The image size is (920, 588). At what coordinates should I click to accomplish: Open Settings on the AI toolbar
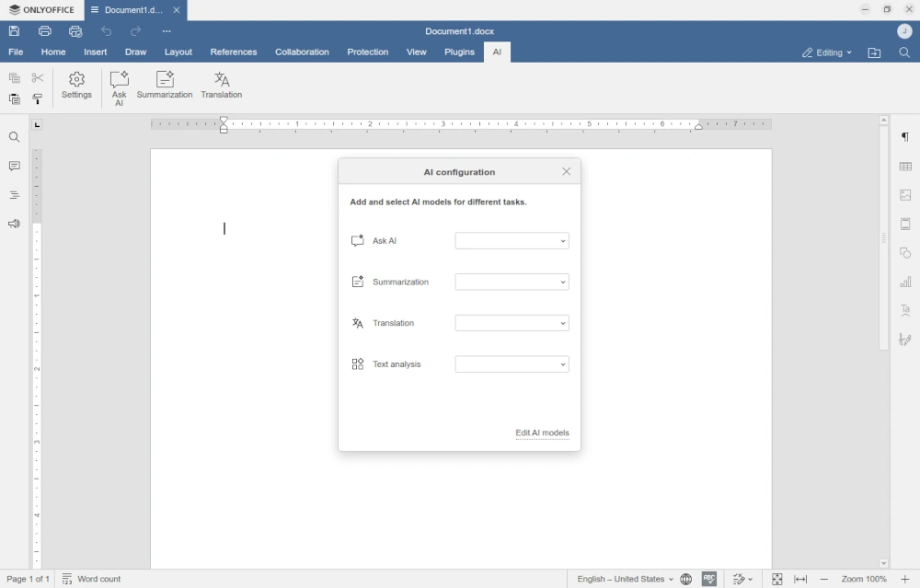coord(76,86)
